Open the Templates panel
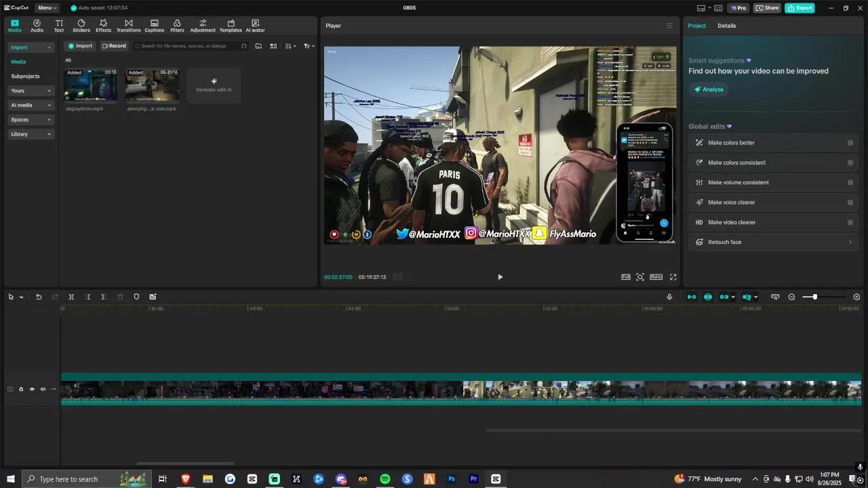 (x=231, y=26)
